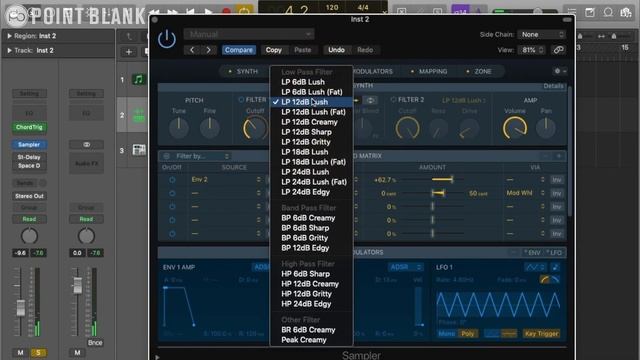Solo the first channel strip
This screenshot has width=640, height=360.
click(x=38, y=353)
